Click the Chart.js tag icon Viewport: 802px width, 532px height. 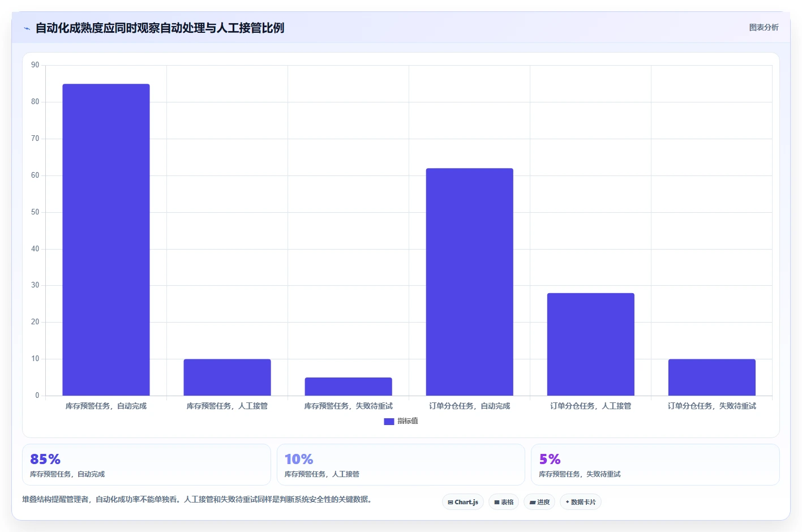click(451, 503)
